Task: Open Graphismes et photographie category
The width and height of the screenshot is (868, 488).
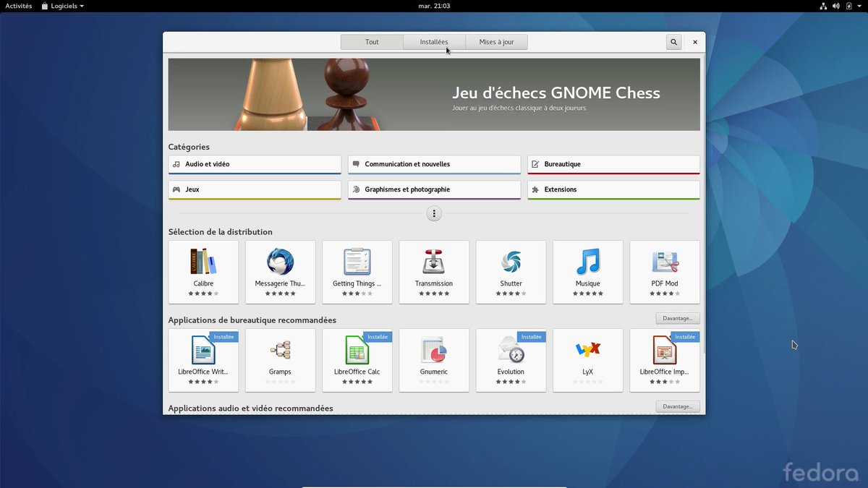Action: [434, 190]
